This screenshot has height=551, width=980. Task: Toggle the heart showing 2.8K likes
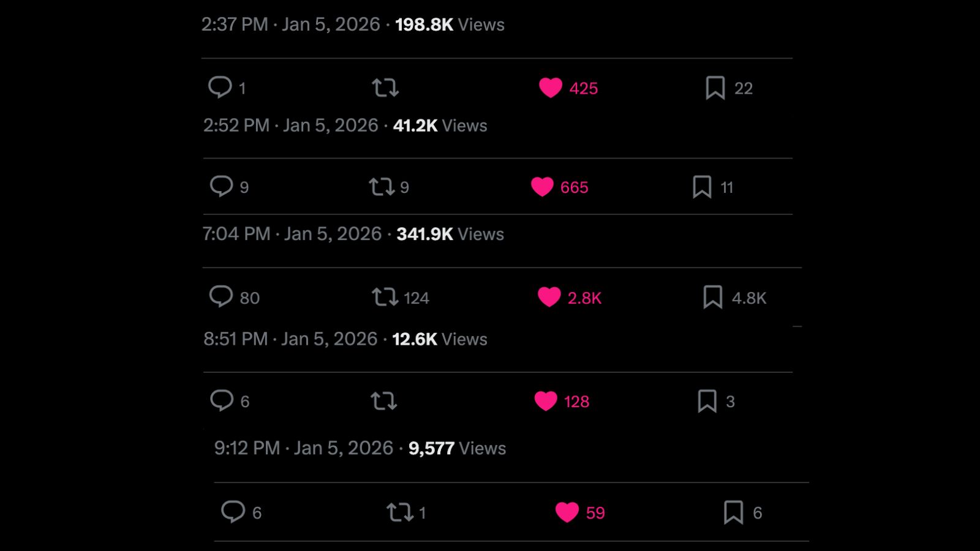549,298
